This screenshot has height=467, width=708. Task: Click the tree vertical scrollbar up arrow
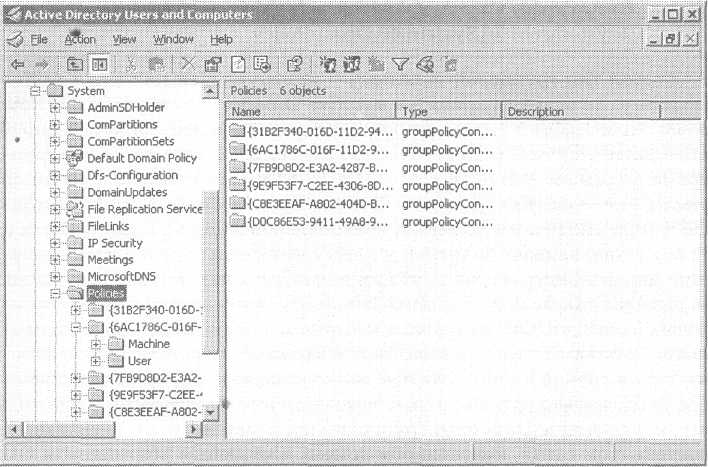[x=210, y=92]
